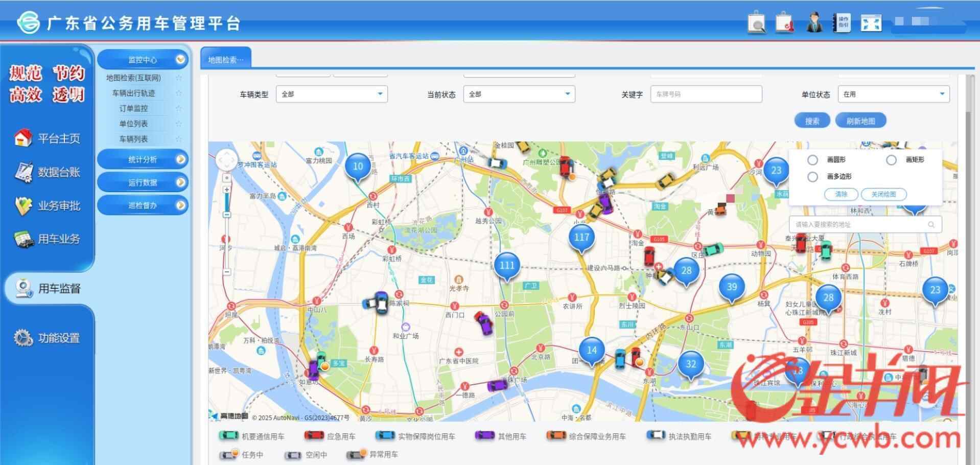Screen dimensions: 980x465
Task: Open the operation guide icon in header
Action: [x=842, y=24]
